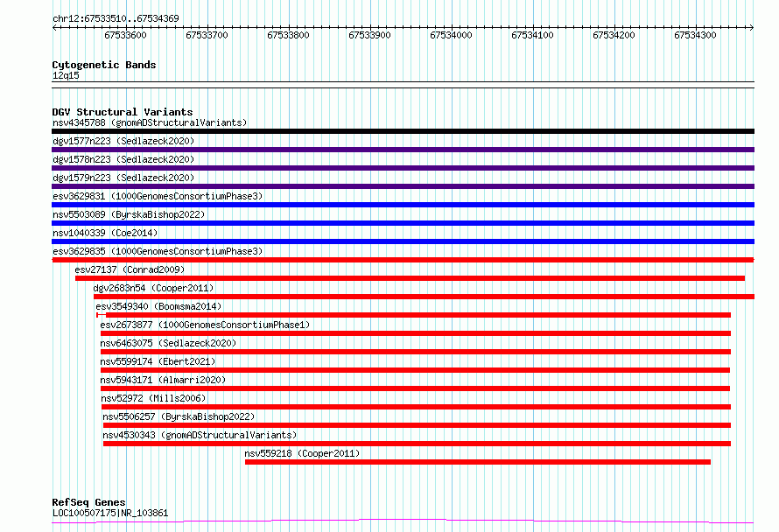The width and height of the screenshot is (779, 532).
Task: Select the red nsv4530343 variant bar
Action: point(418,444)
